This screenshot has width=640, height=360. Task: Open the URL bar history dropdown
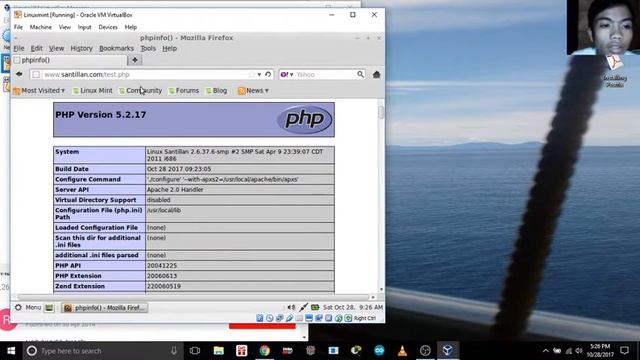point(259,74)
